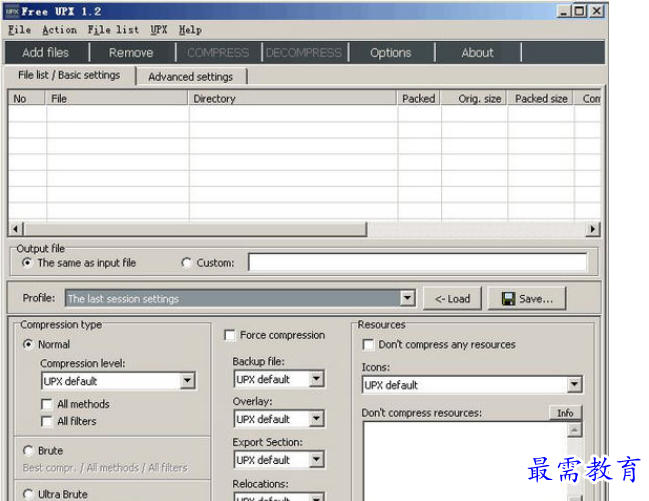Click the file list left scroll arrow
The height and width of the screenshot is (501, 649).
(x=16, y=229)
